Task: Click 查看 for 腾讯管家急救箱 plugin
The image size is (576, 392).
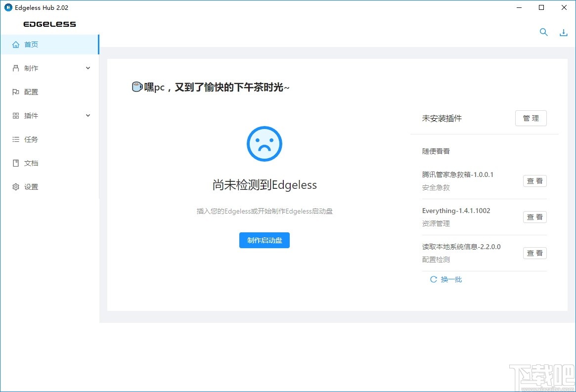Action: [x=534, y=181]
